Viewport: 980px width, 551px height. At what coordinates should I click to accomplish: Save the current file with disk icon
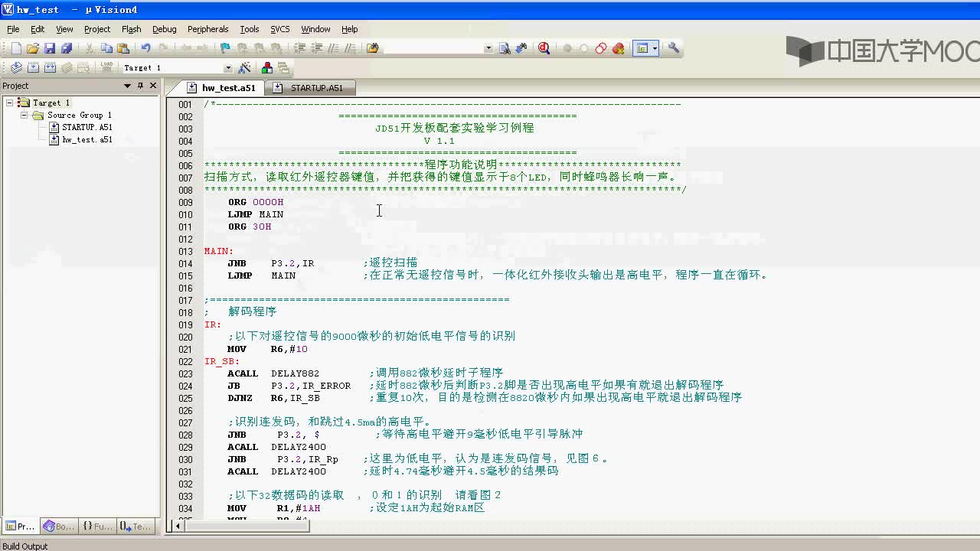click(x=50, y=48)
